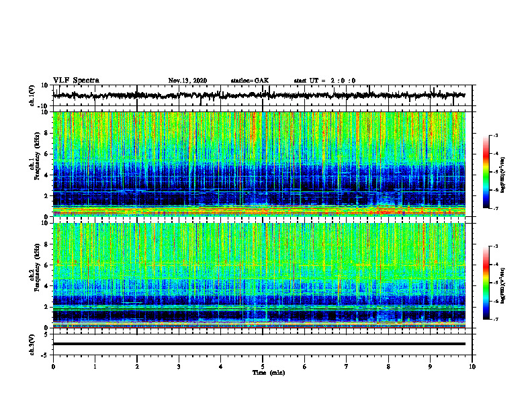Click the "-10" tick on ch.1(V) axis
This screenshot has height=411, width=532.
[44, 106]
